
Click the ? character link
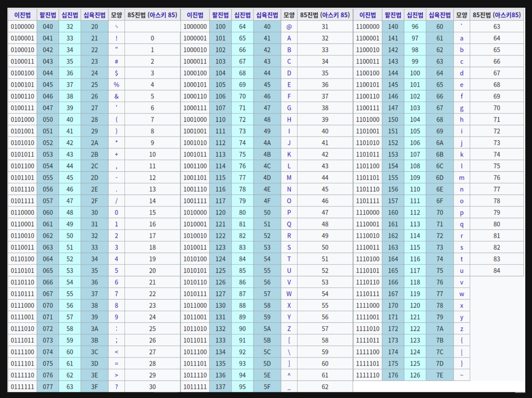pos(116,387)
